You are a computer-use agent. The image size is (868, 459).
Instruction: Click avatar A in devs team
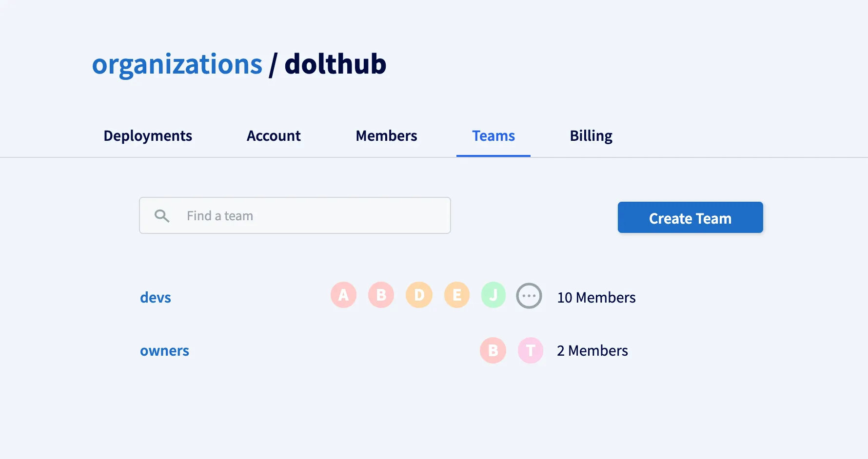point(343,295)
